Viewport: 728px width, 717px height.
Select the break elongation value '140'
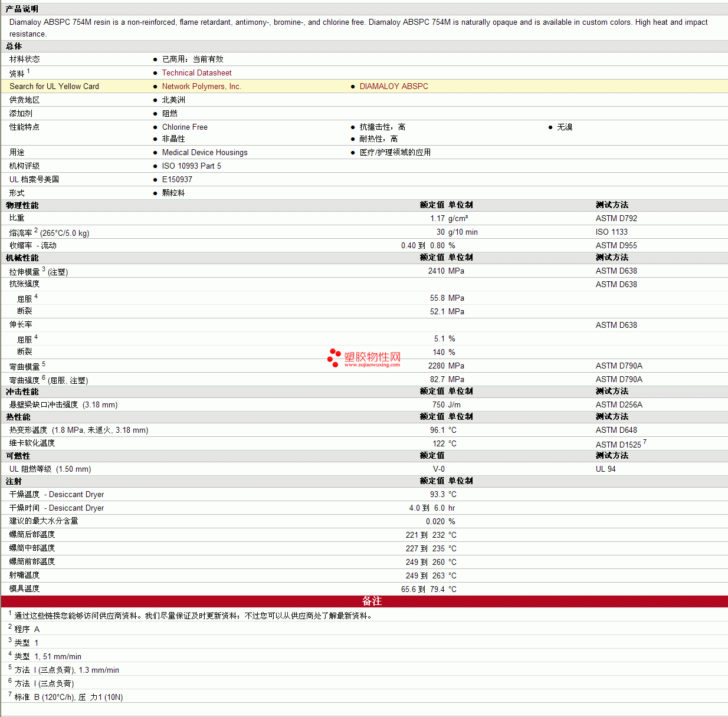439,352
